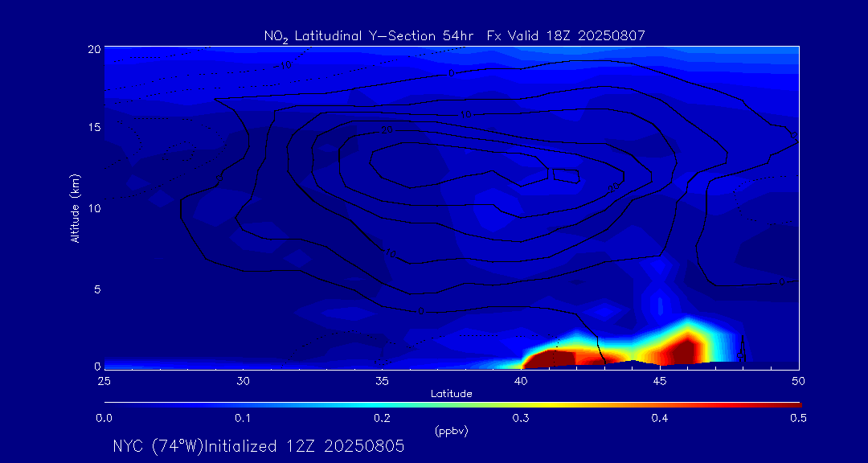Click the 50 tick on the latitude axis
Viewport: 868px width, 463px height.
tap(799, 380)
